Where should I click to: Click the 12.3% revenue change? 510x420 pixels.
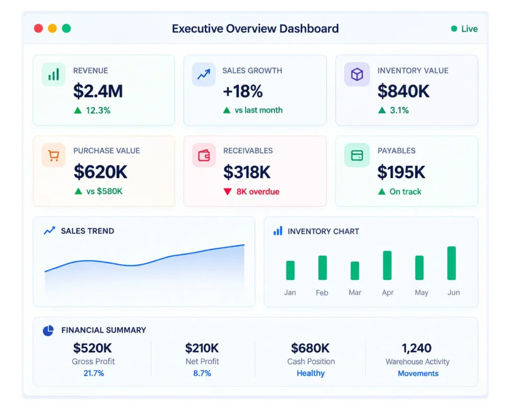pos(98,110)
